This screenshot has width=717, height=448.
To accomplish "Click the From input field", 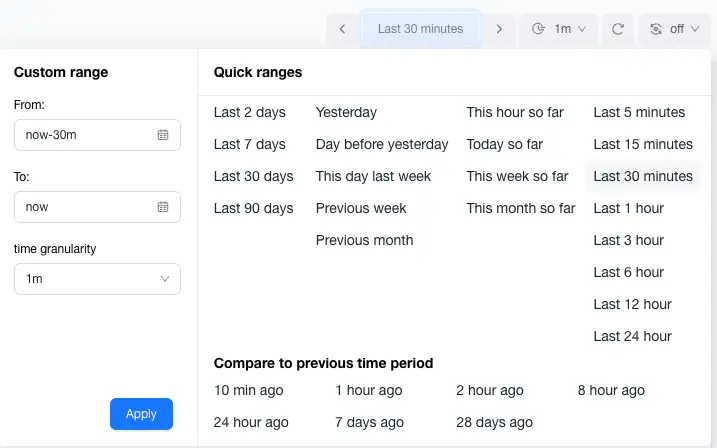I will 85,135.
